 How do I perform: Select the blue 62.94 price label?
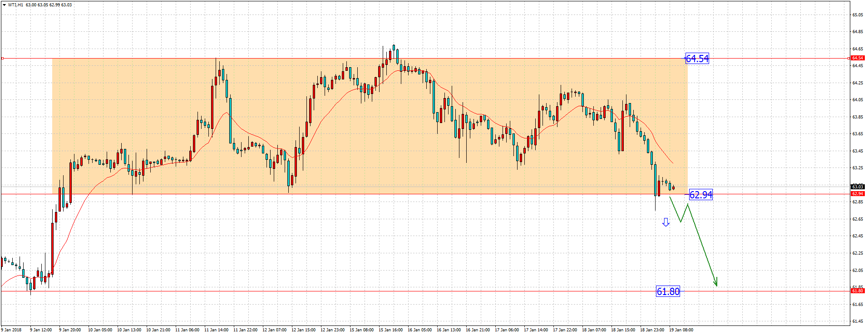point(700,195)
